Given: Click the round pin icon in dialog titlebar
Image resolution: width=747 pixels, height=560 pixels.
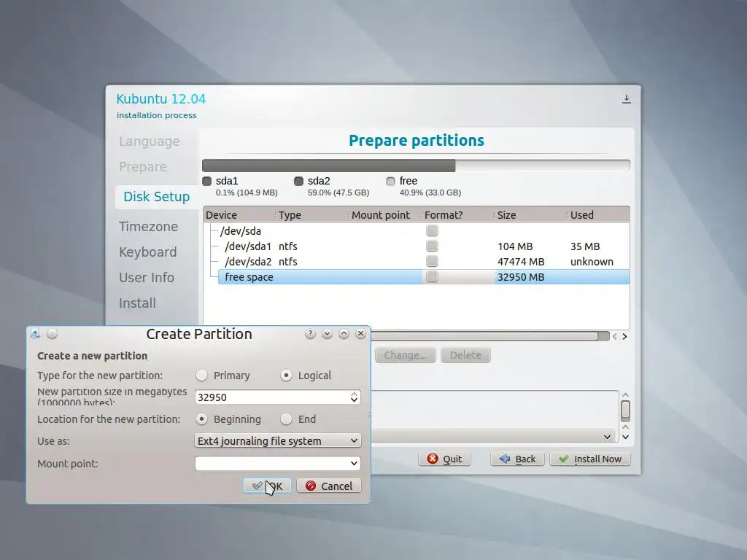Looking at the screenshot, I should 53,334.
